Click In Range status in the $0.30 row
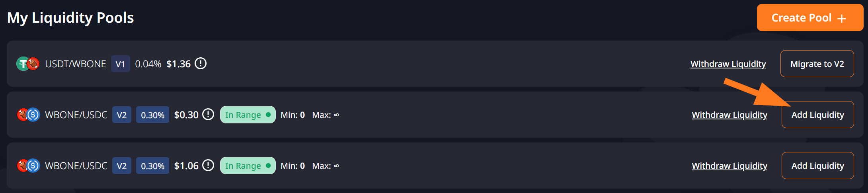This screenshot has height=193, width=868. coord(248,115)
